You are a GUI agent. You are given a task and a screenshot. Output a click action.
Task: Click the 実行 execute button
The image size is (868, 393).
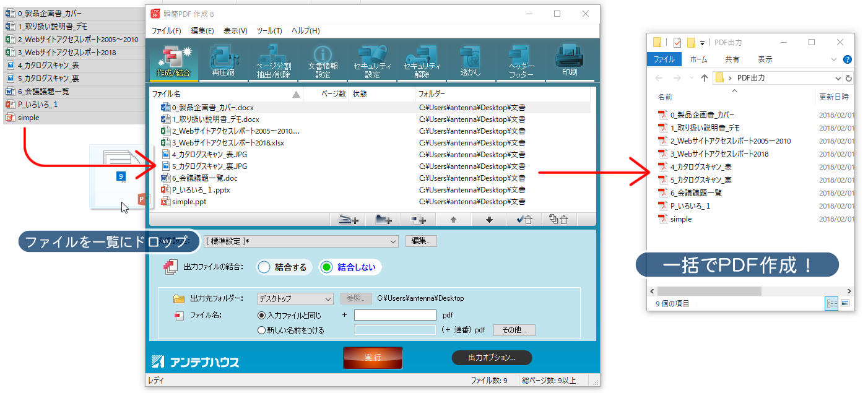(x=373, y=358)
